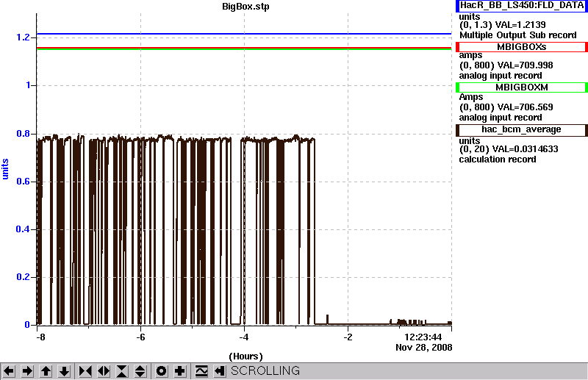The image size is (588, 380).
Task: Click the -2 hours x-axis tick label
Action: [x=348, y=337]
